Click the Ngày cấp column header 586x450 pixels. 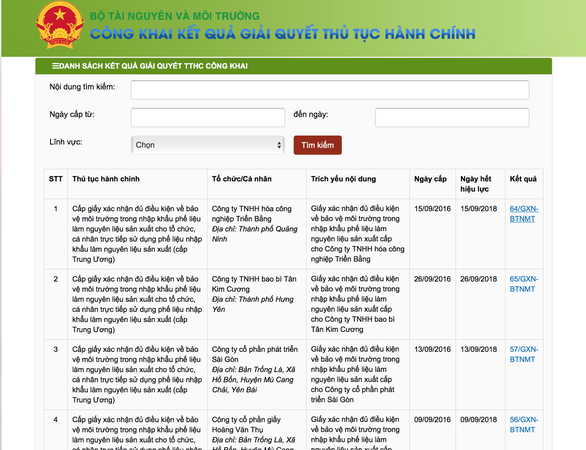pyautogui.click(x=431, y=179)
